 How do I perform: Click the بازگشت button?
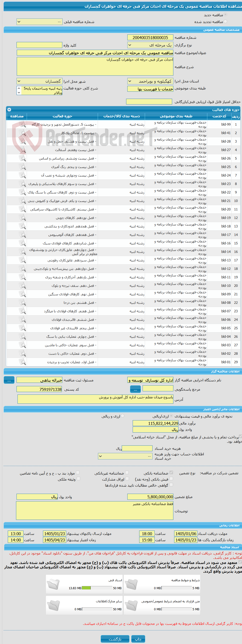(x=115, y=639)
